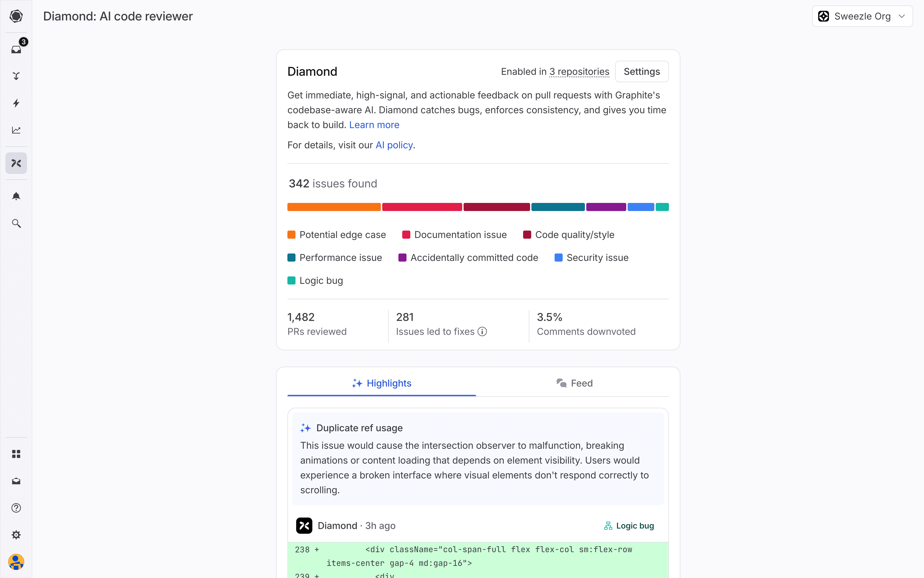Open the help question mark icon
The image size is (924, 578).
tap(16, 508)
